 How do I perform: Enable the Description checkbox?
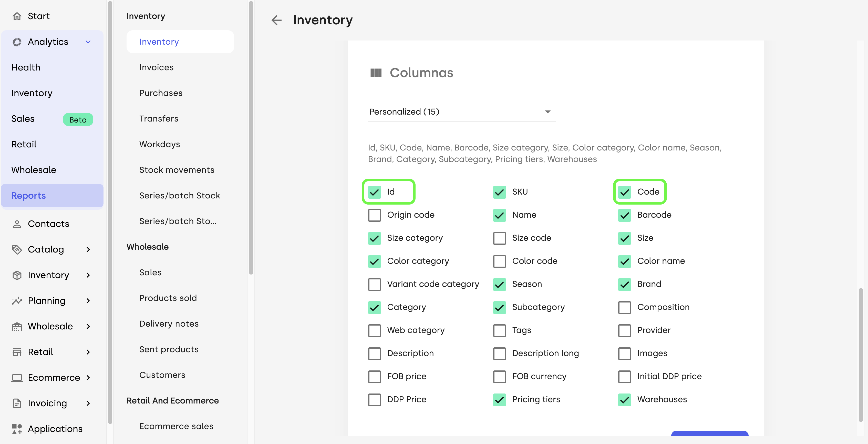coord(374,354)
